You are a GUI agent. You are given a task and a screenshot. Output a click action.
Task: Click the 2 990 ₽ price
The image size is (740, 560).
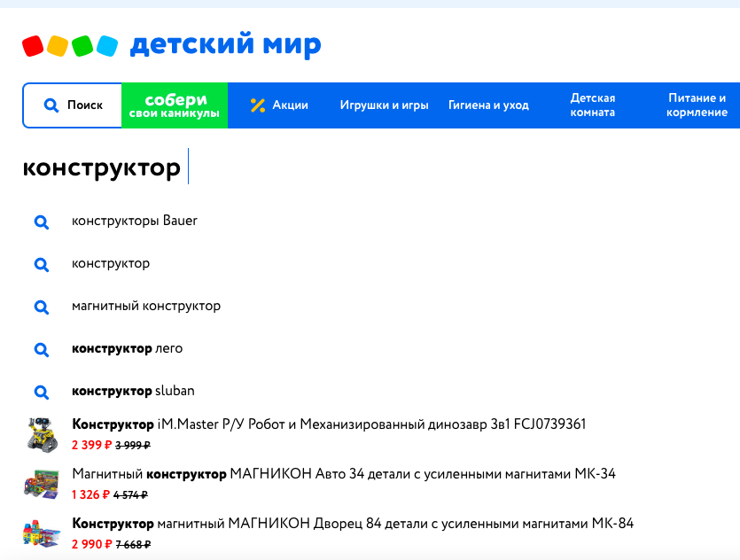coord(91,544)
